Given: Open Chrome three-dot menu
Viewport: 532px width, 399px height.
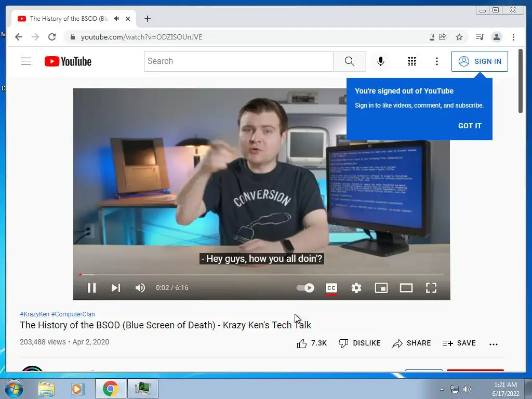Looking at the screenshot, I should (x=513, y=37).
